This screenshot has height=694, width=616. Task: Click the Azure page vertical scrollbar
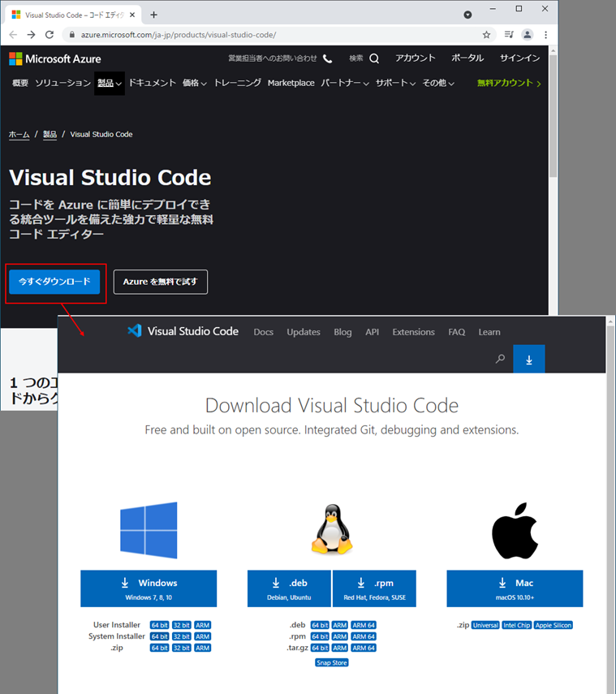click(554, 115)
